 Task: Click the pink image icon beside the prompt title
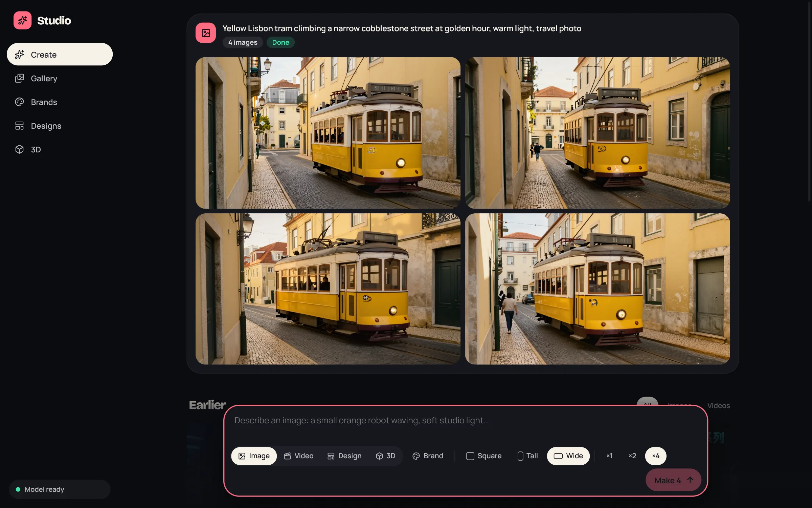click(206, 33)
